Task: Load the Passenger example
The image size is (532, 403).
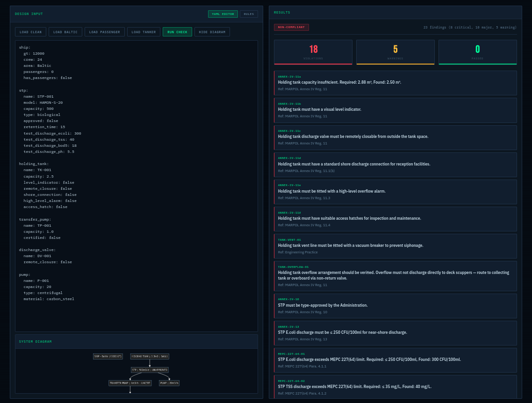Action: [105, 32]
